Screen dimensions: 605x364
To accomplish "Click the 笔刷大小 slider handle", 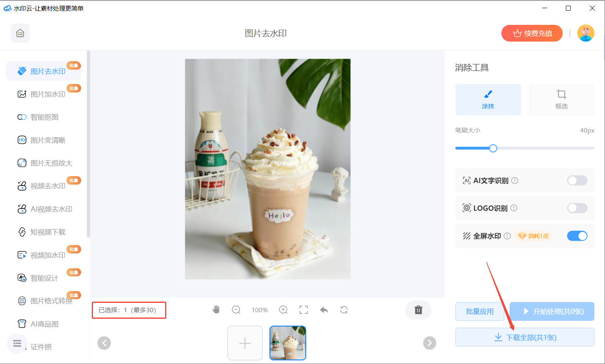I will [493, 148].
